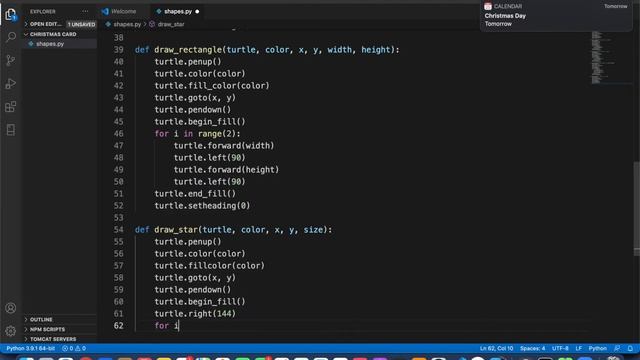640x360 pixels.
Task: Open the Manage settings gear
Action: click(11, 331)
